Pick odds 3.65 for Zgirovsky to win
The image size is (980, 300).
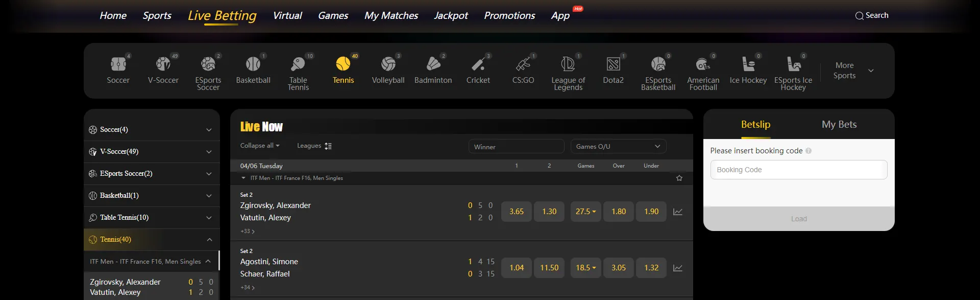(517, 212)
